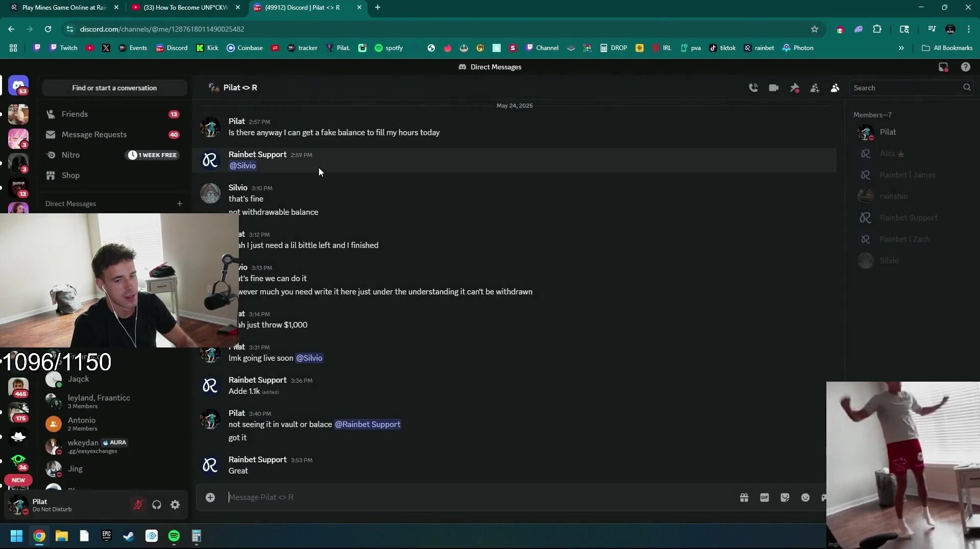980x549 pixels.
Task: Open the rainbet bookmark
Action: 759,48
